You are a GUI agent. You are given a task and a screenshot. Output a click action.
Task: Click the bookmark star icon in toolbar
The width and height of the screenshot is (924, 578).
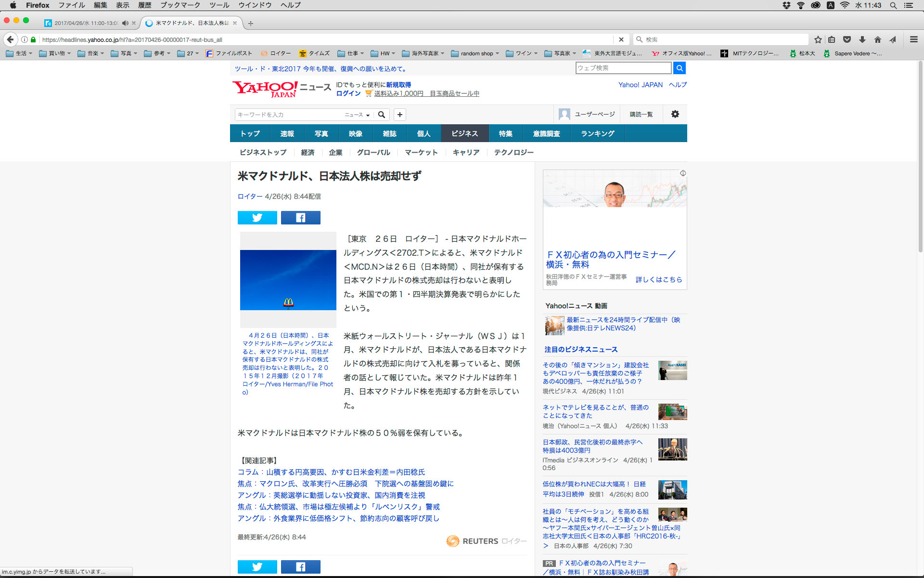point(818,39)
